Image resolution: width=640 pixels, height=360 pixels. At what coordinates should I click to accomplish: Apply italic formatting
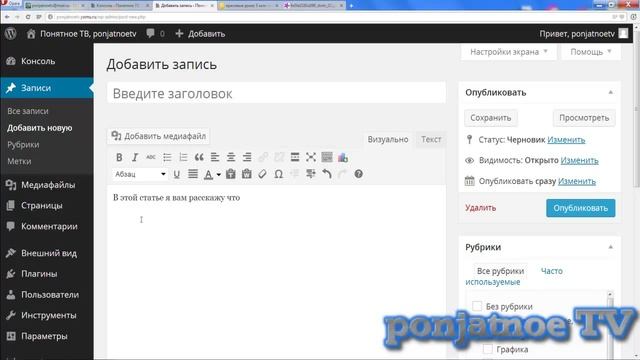(135, 158)
